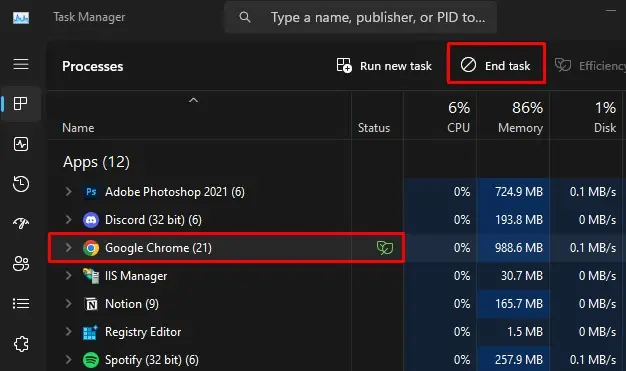Click the 988.6 MB memory cell

(x=513, y=248)
